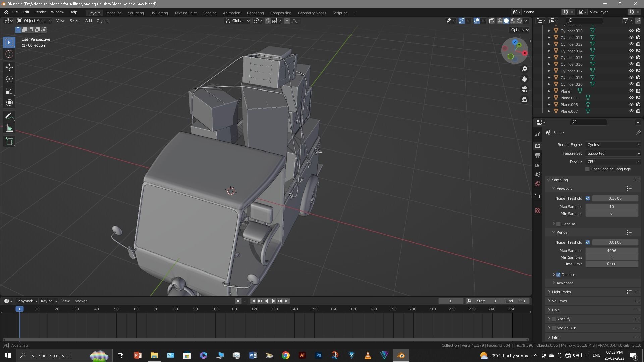Select the Cursor tool

pos(9,54)
